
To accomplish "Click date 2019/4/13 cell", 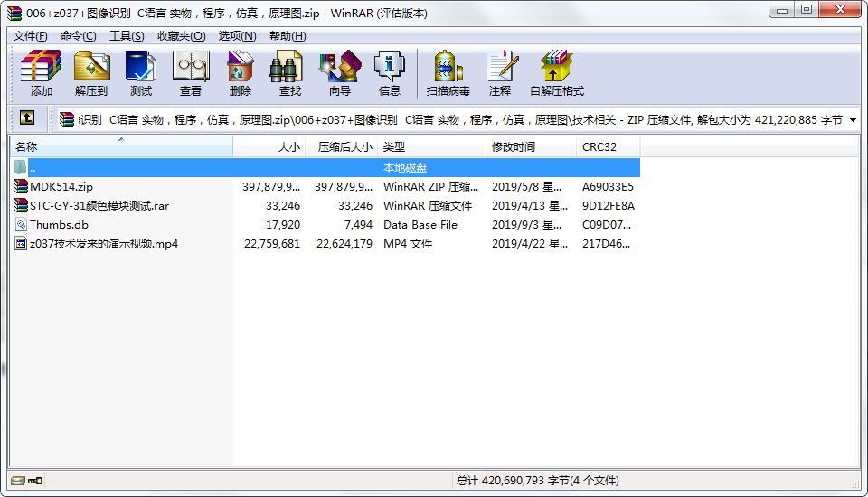I will pyautogui.click(x=530, y=206).
